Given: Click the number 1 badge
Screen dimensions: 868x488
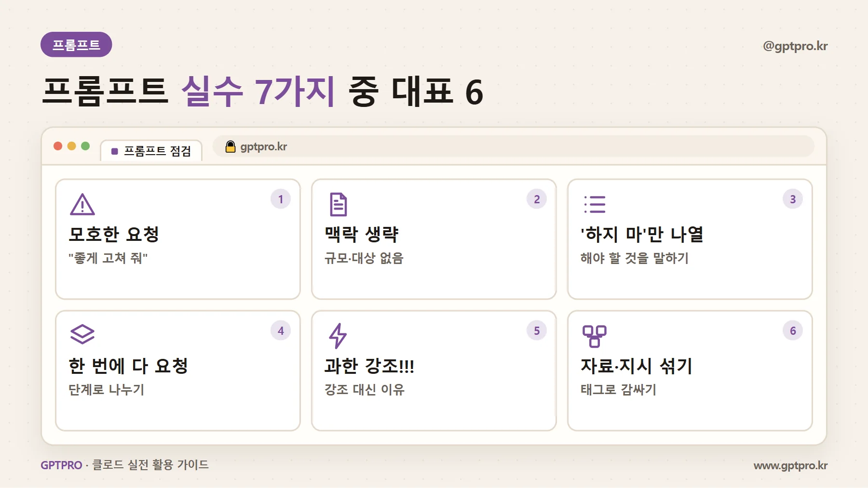Looking at the screenshot, I should [x=281, y=199].
